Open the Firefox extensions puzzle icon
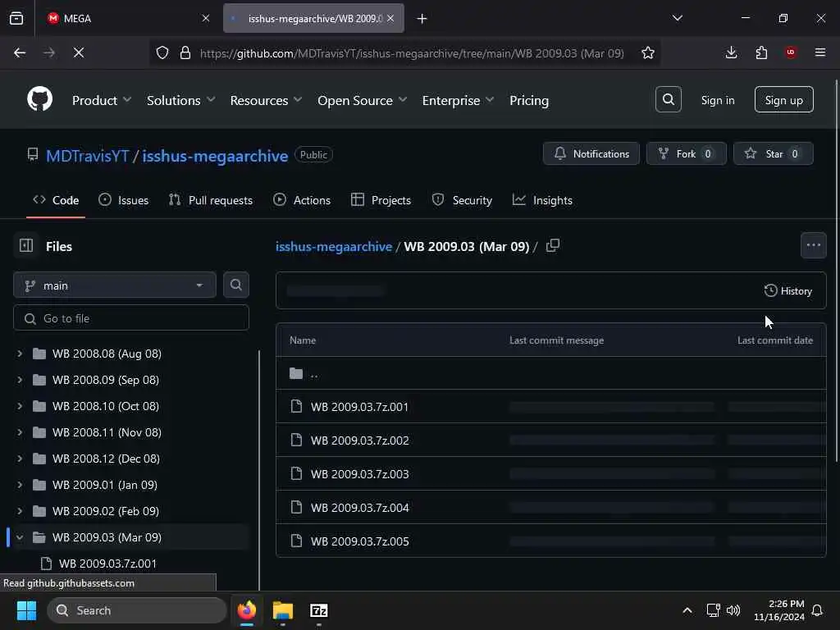This screenshot has width=840, height=630. tap(761, 52)
